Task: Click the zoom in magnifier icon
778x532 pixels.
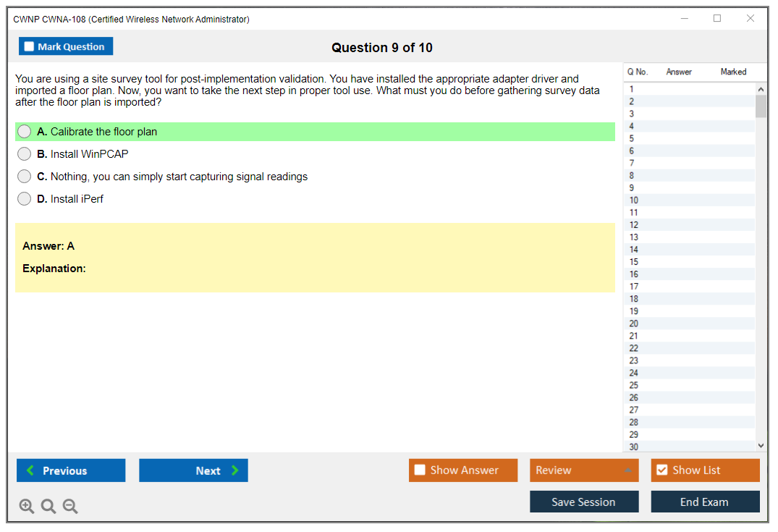Action: 27,507
